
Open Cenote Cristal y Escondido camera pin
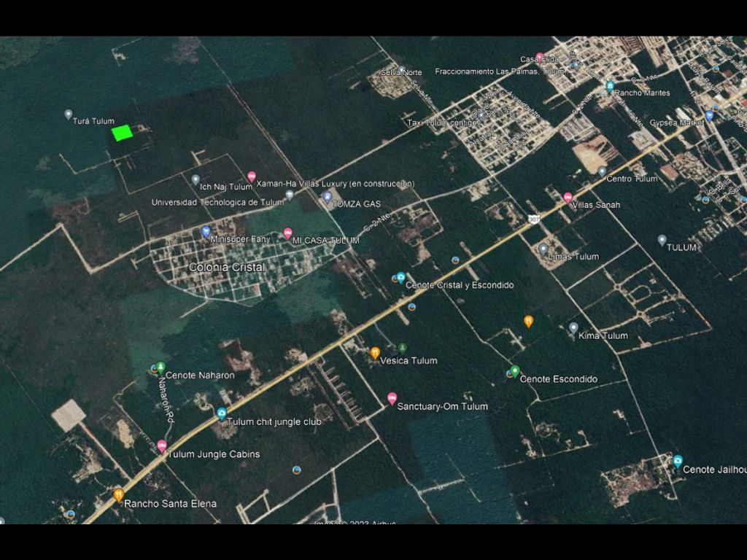(401, 277)
